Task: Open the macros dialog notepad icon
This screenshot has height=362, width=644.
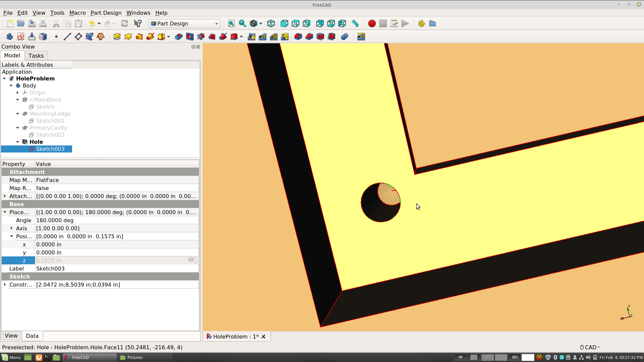Action: [x=394, y=23]
